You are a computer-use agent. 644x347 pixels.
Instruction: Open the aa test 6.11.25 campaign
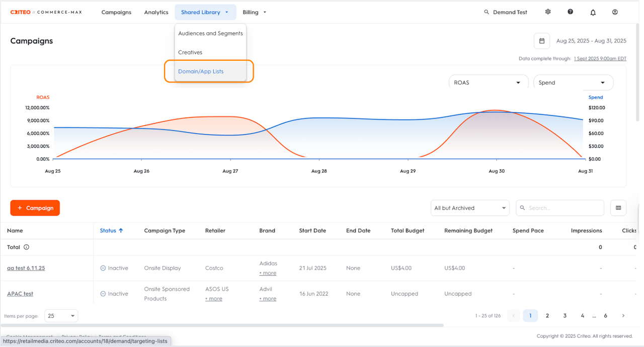[26, 268]
